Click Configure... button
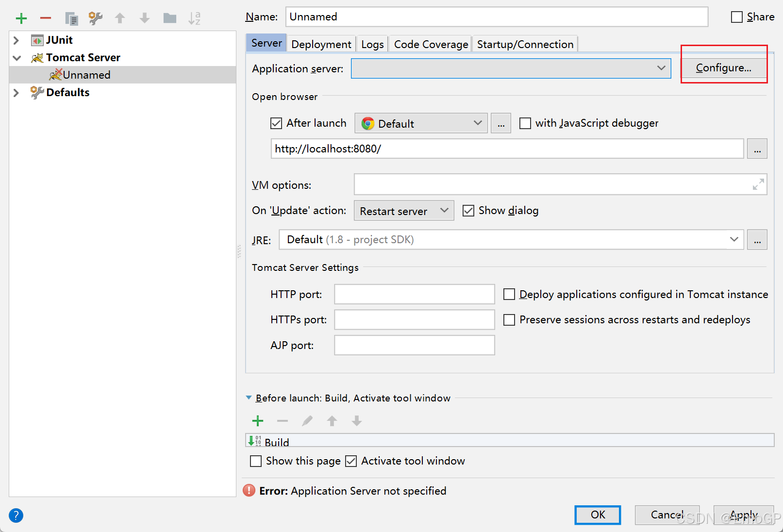 [723, 68]
